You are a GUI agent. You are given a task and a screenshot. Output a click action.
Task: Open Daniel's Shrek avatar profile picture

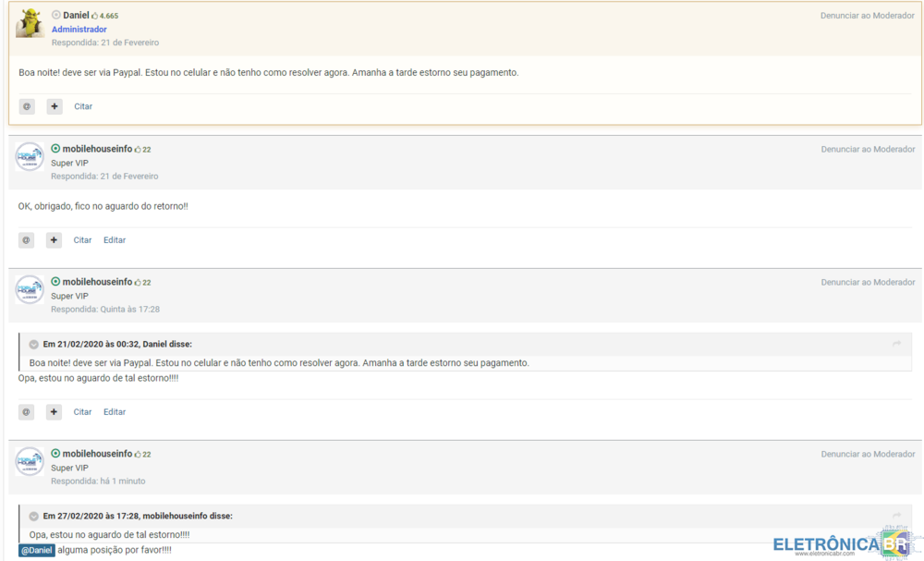coord(30,23)
